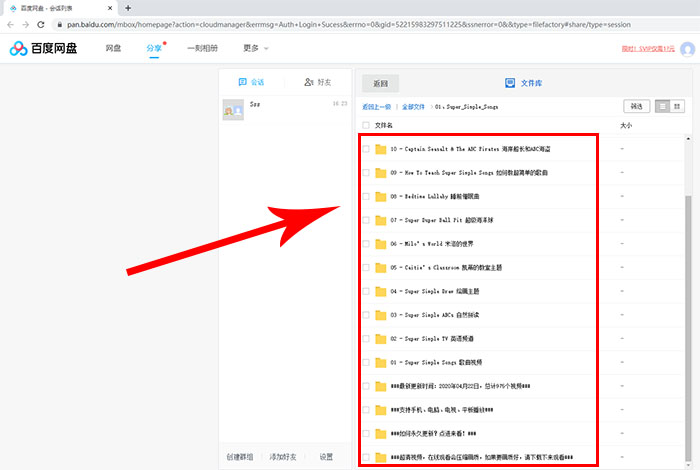Viewport: 700px width, 470px height.
Task: Reload the page with refresh icon
Action: (x=41, y=25)
